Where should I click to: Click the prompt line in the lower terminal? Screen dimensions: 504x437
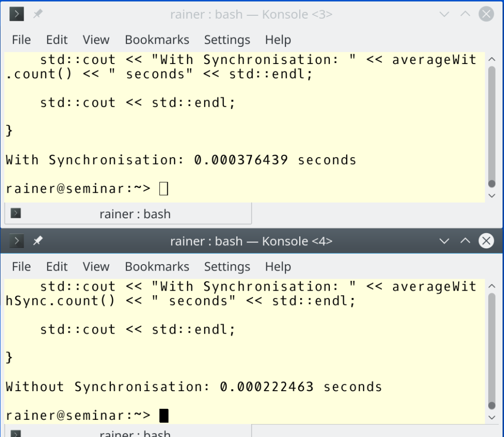(x=79, y=415)
